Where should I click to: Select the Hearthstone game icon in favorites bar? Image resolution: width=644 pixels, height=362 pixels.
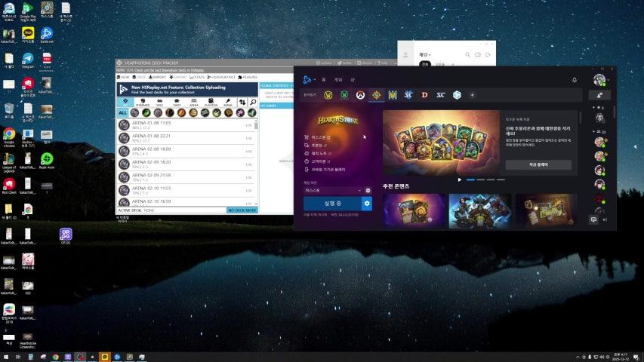(376, 95)
